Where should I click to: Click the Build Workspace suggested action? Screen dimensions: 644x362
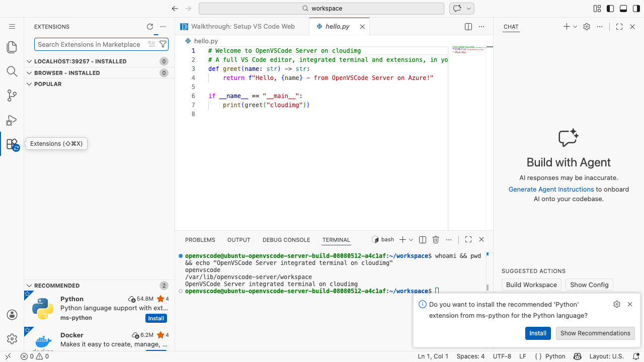point(531,285)
